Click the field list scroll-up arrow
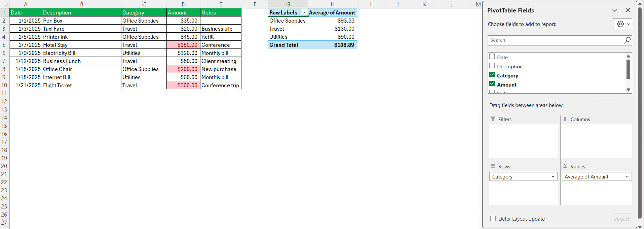The width and height of the screenshot is (644, 229). (628, 56)
